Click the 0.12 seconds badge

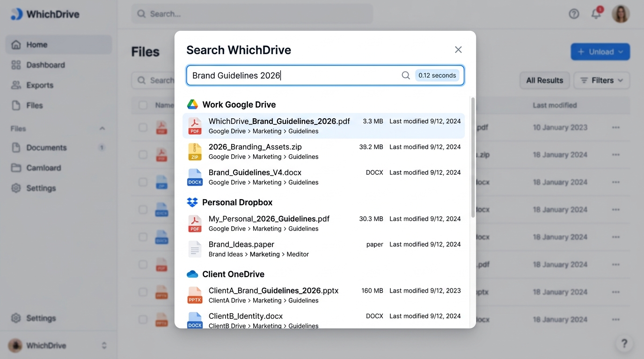pyautogui.click(x=437, y=75)
